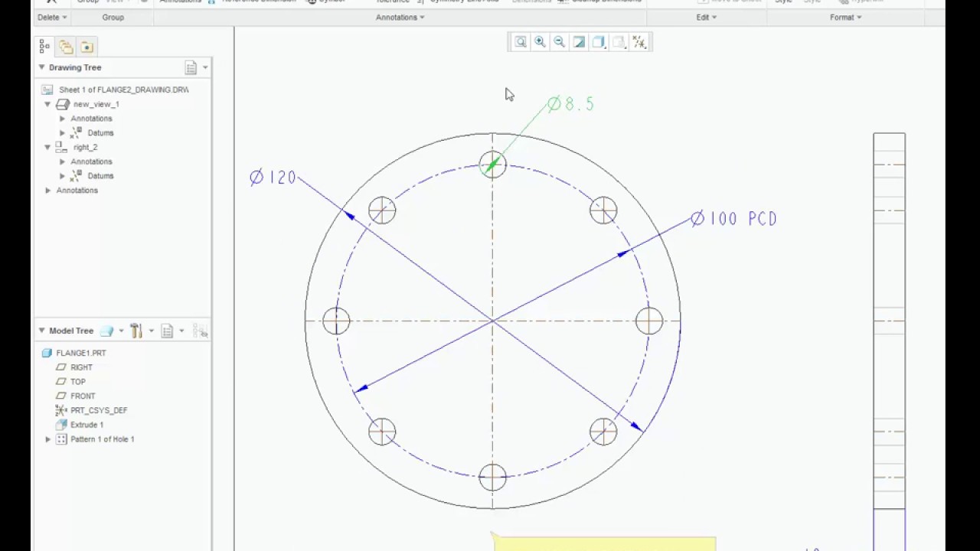This screenshot has width=980, height=551.
Task: Expand Datums under new_view_1
Action: [62, 133]
